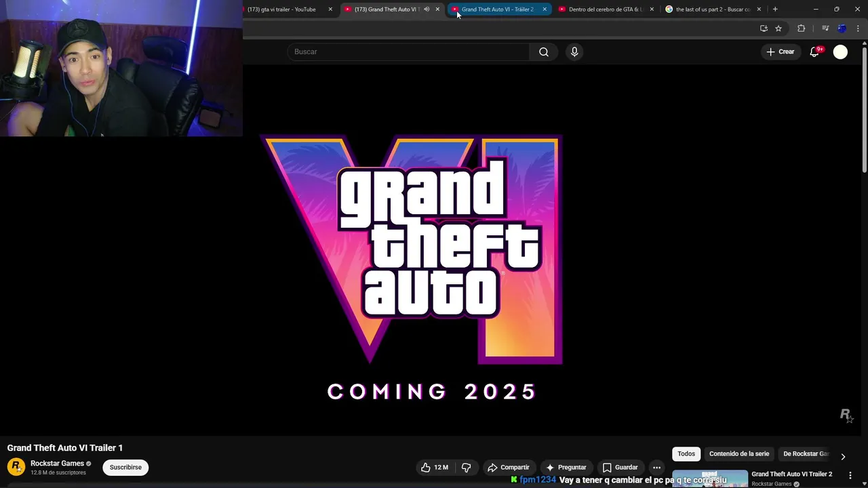The image size is (868, 488).
Task: Select the 'Contenido de la serie' chip
Action: tap(739, 454)
